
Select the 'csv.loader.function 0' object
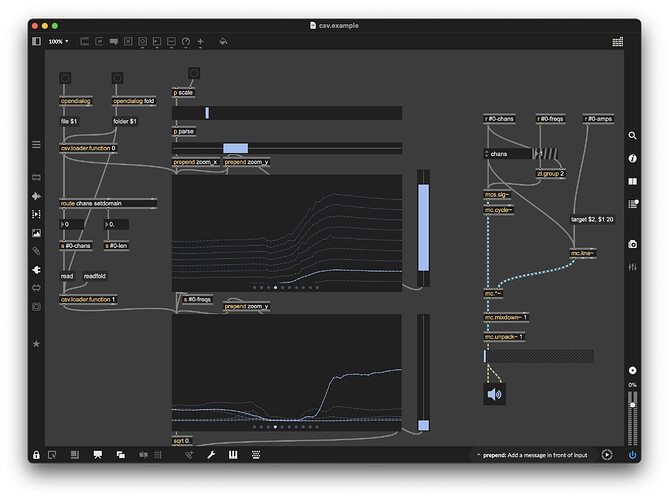pyautogui.click(x=88, y=148)
